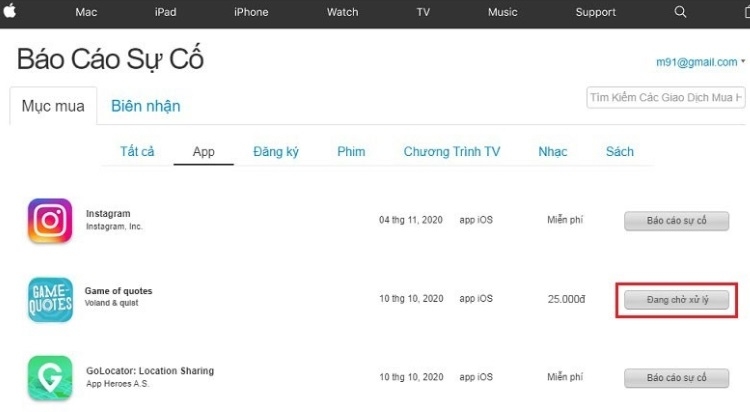Screen dimensions: 750x412
Task: Click the Miễn phí price for GoLocator
Action: coord(565,377)
